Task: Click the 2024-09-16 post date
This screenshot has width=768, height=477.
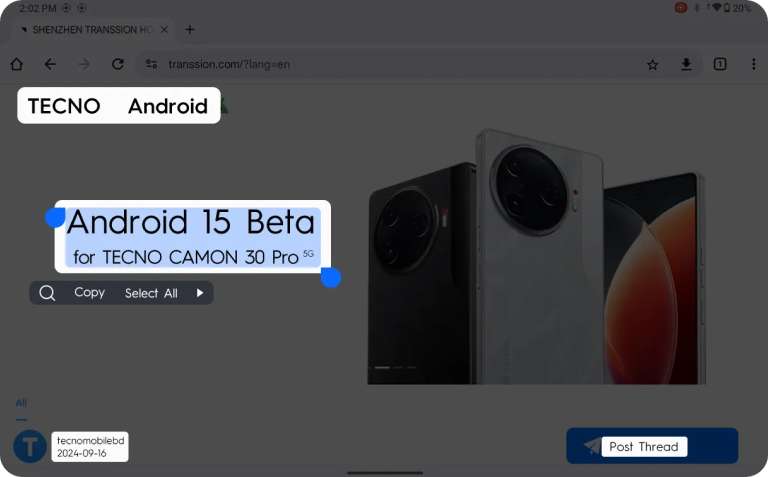Action: coord(81,453)
